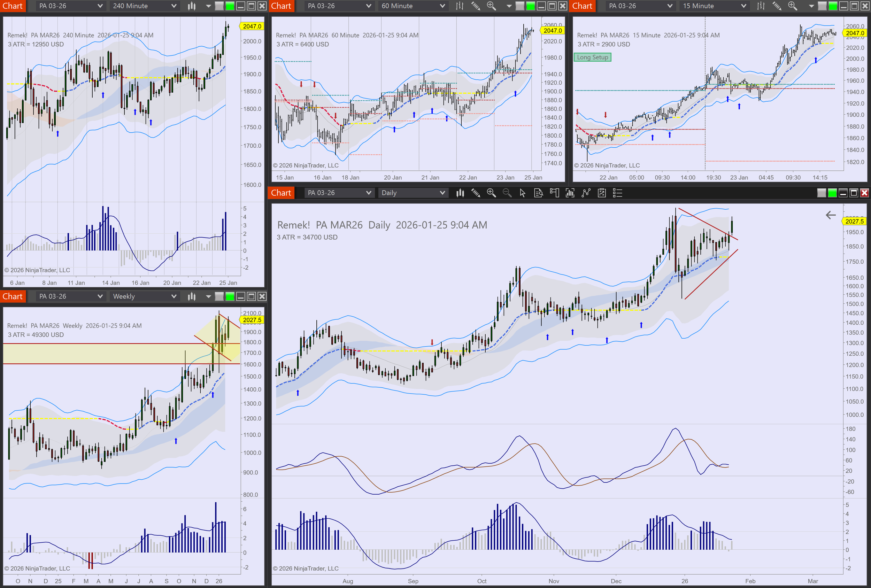Open drawing tools pencil in Daily chart
871x588 pixels.
[x=476, y=193]
